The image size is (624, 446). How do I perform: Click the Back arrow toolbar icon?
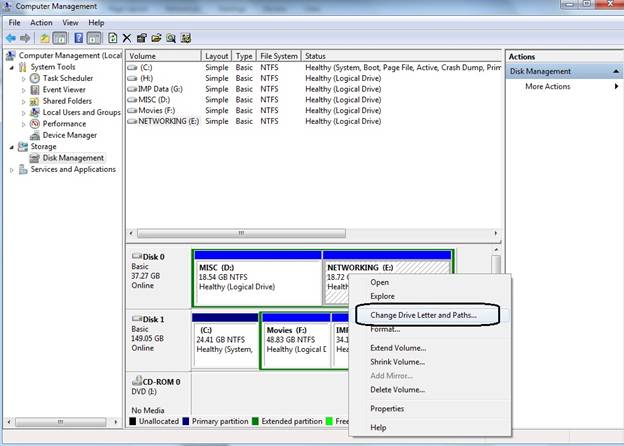pos(11,38)
